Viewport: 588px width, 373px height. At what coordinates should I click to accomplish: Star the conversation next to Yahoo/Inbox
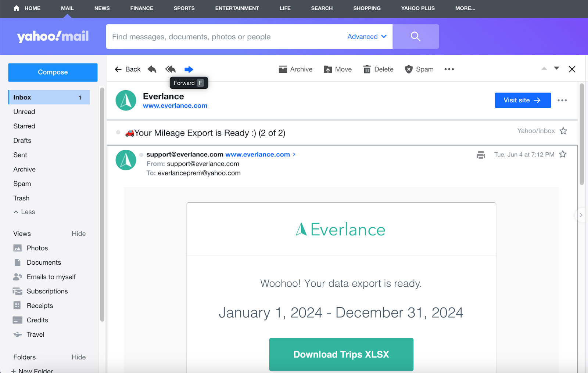coord(563,131)
